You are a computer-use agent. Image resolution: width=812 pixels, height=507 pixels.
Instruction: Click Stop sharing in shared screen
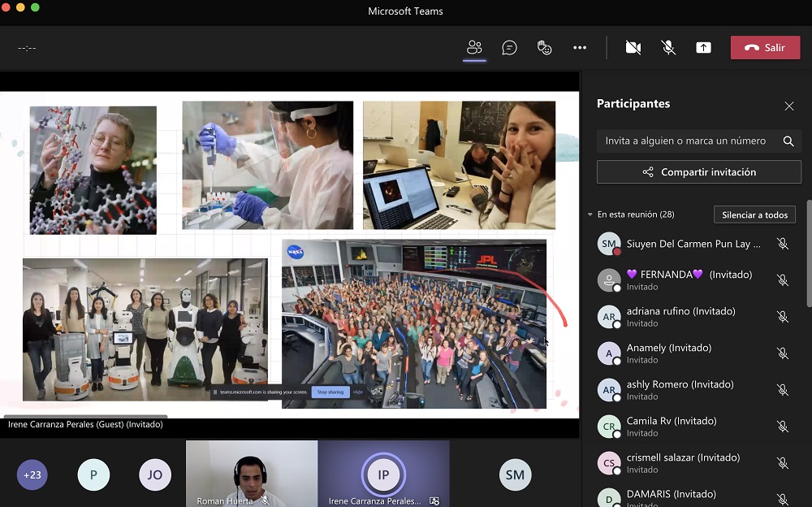pyautogui.click(x=330, y=392)
